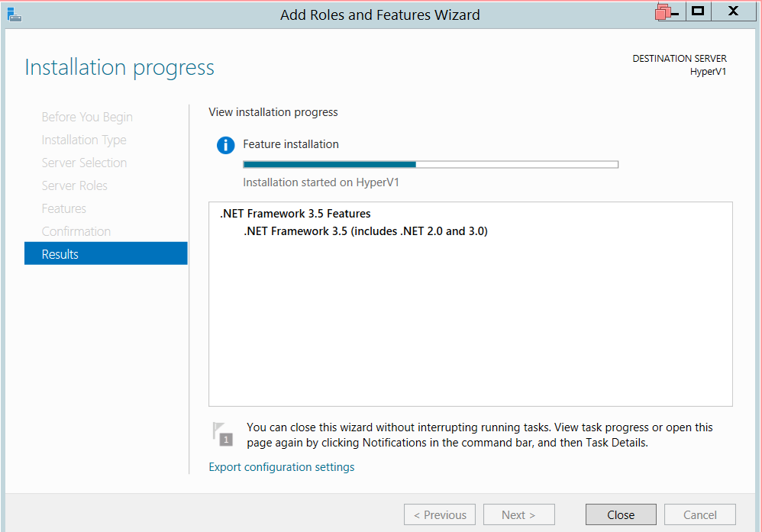Select Server Selection step
This screenshot has width=762, height=532.
pyautogui.click(x=84, y=163)
